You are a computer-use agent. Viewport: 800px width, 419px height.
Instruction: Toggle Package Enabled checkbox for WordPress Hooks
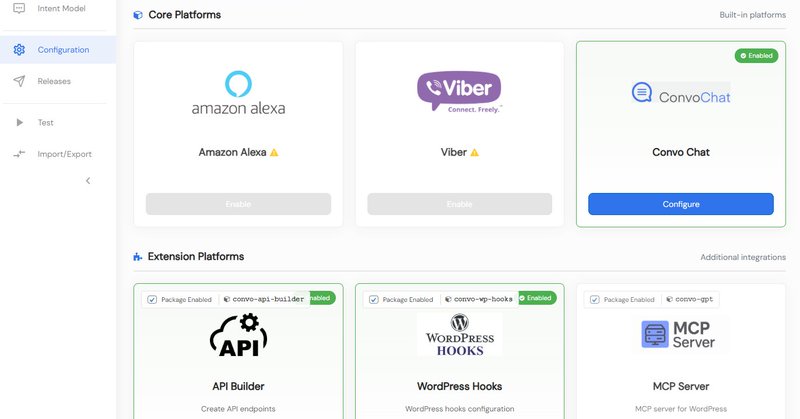click(373, 299)
